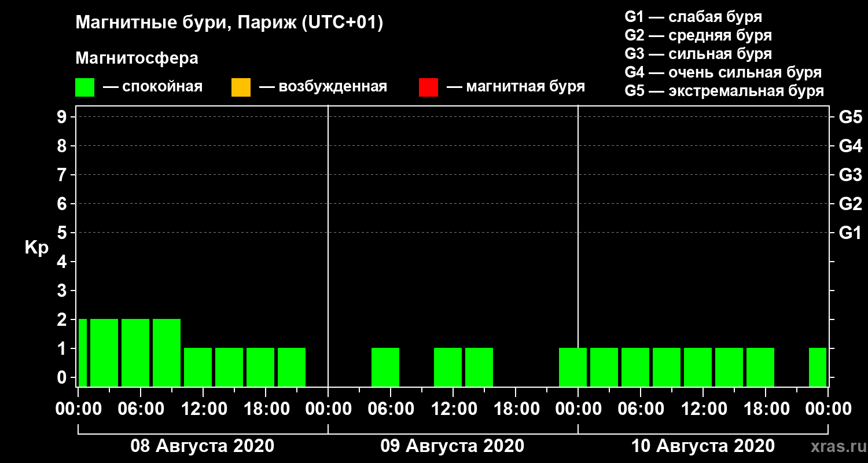Click the G1 right-axis storm level label
The height and width of the screenshot is (463, 868).
[851, 233]
